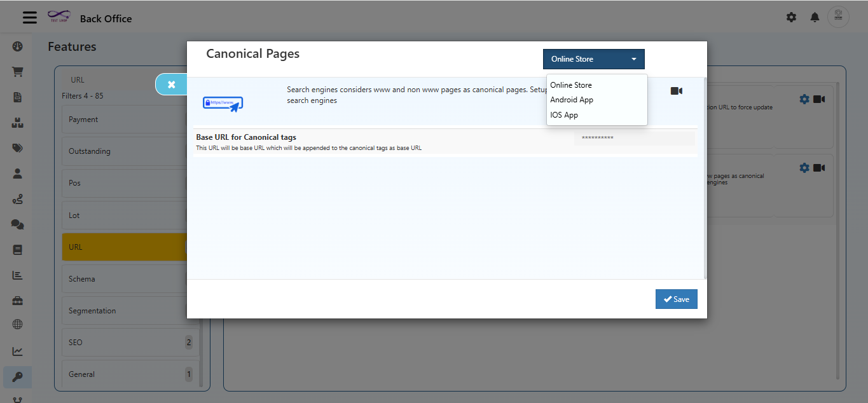
Task: Select Android App from the dropdown
Action: pyautogui.click(x=570, y=100)
